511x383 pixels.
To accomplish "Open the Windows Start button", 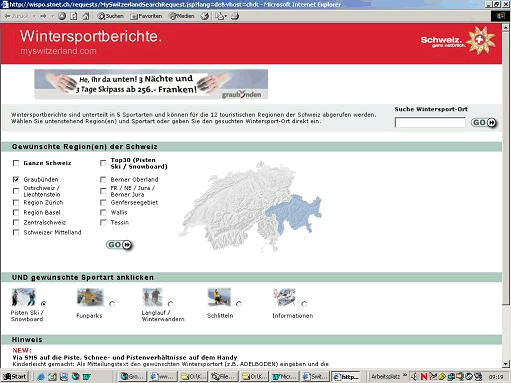I will [15, 377].
